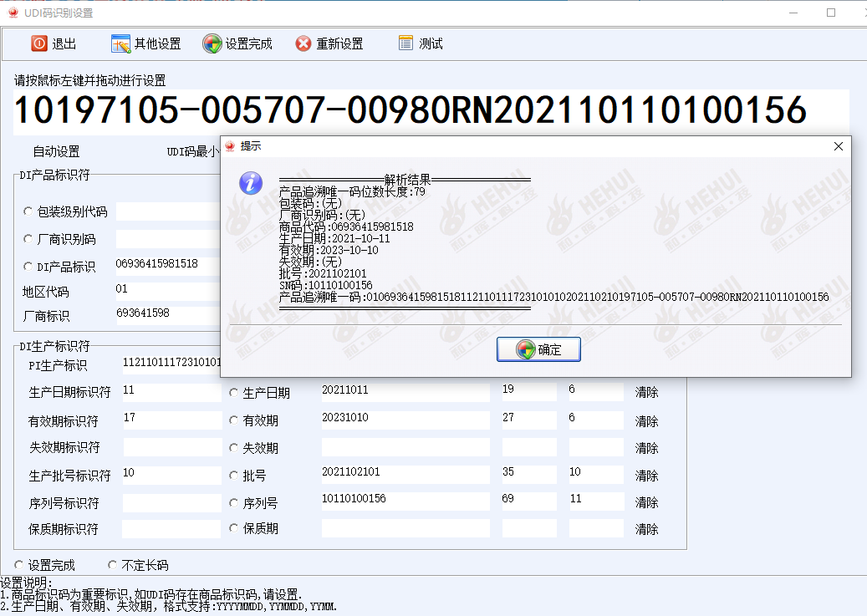Choose the DI产品标识 radio option
The height and width of the screenshot is (616, 867).
point(28,267)
